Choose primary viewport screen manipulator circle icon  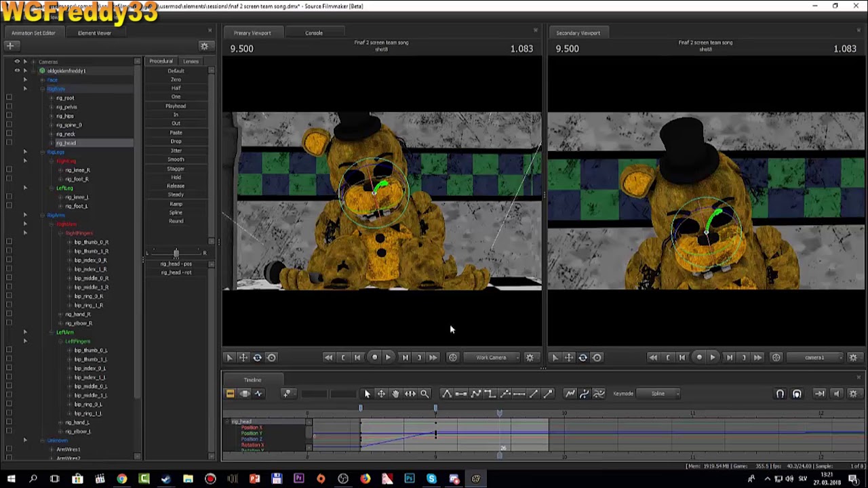click(271, 357)
